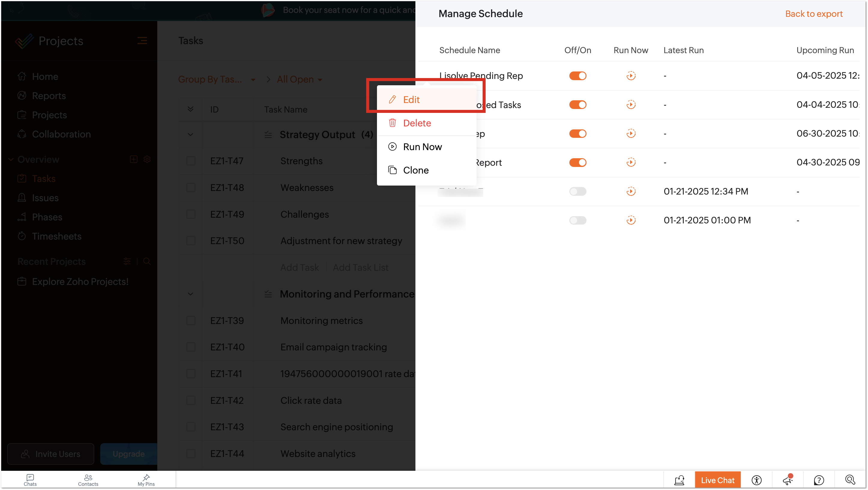Click Run Now icon for 01-21-2025 01:00 PM row
868x490 pixels.
click(x=631, y=220)
